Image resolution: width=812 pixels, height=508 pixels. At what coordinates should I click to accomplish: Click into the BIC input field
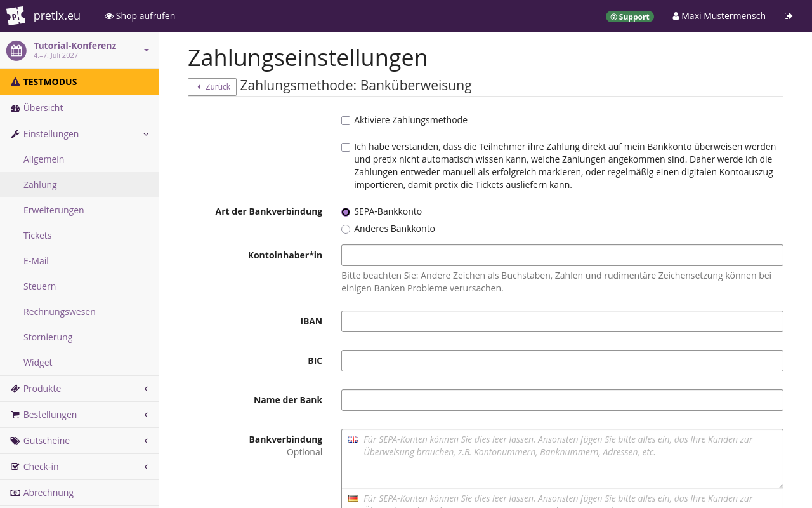tap(562, 361)
